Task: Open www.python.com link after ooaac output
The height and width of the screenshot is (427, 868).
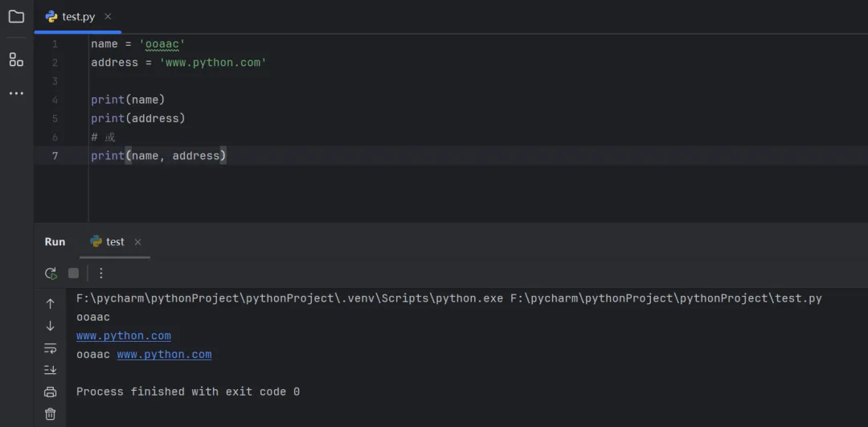Action: tap(165, 355)
